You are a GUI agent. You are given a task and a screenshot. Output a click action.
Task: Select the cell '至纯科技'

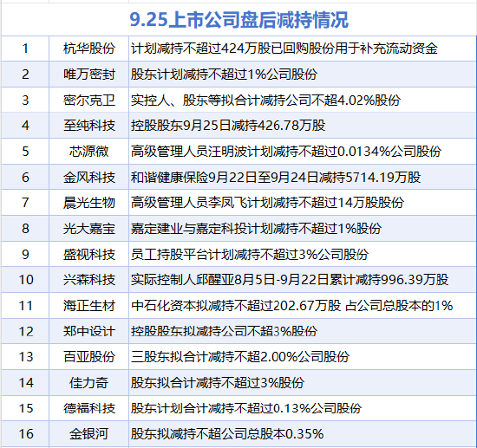(x=88, y=126)
